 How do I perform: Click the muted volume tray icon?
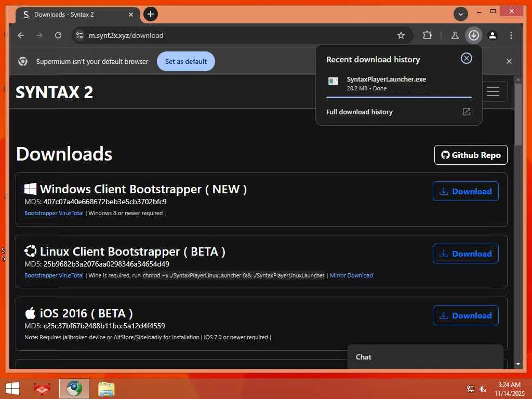coord(483,389)
